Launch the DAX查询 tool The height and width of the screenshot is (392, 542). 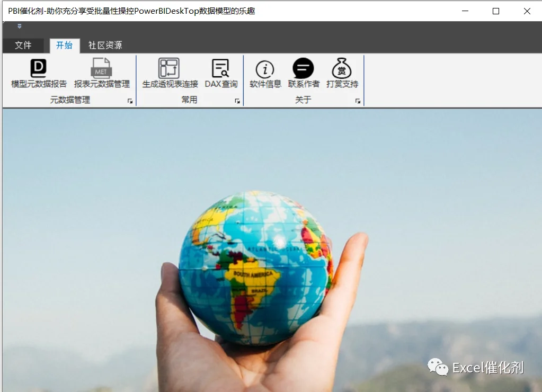pos(221,73)
